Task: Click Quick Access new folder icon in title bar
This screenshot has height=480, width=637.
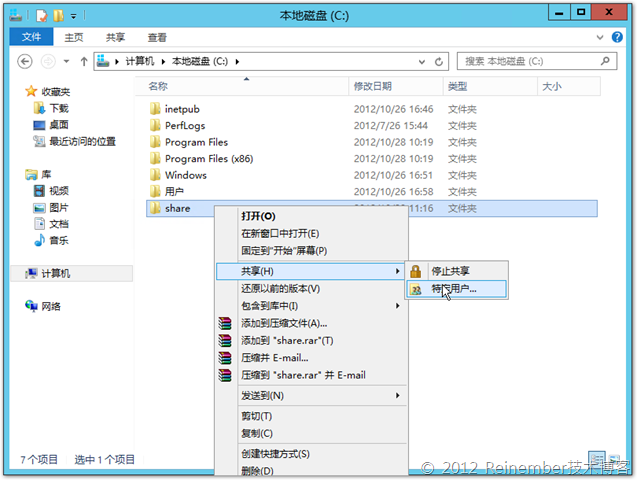Action: pos(58,15)
